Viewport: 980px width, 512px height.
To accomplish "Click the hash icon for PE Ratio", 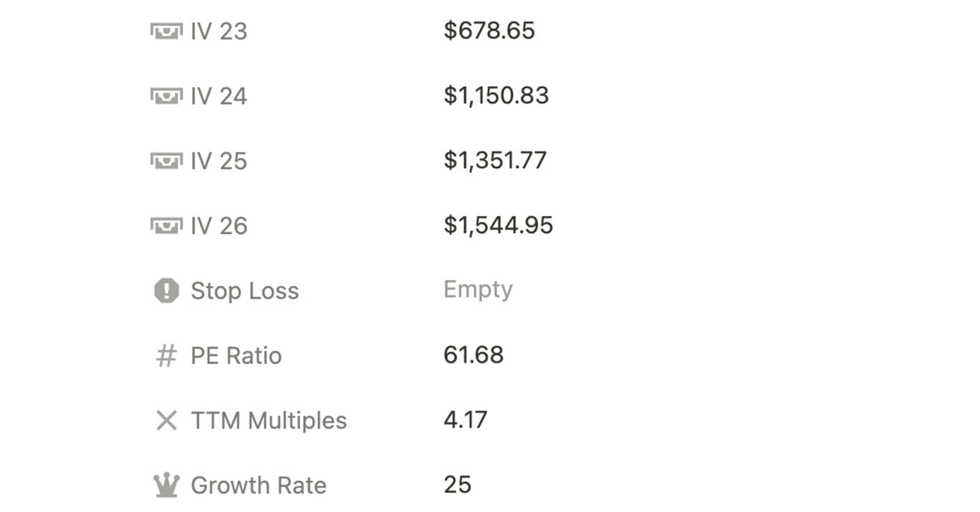I will [x=166, y=355].
